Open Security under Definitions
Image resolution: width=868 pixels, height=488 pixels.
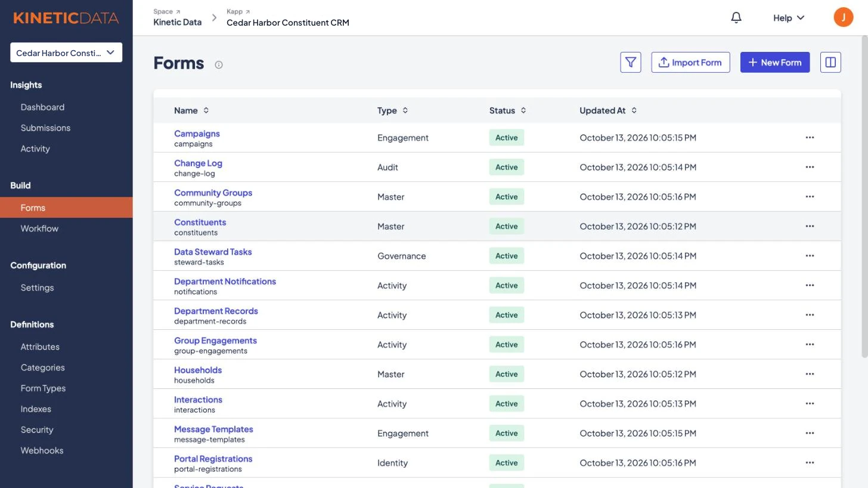[x=37, y=430]
